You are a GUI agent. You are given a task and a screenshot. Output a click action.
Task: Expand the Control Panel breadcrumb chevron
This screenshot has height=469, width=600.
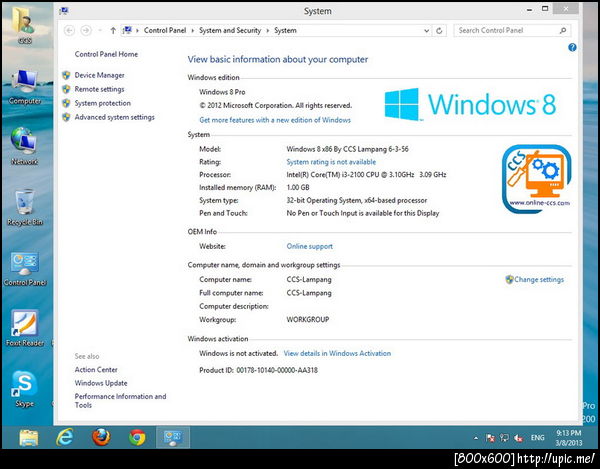coord(192,31)
